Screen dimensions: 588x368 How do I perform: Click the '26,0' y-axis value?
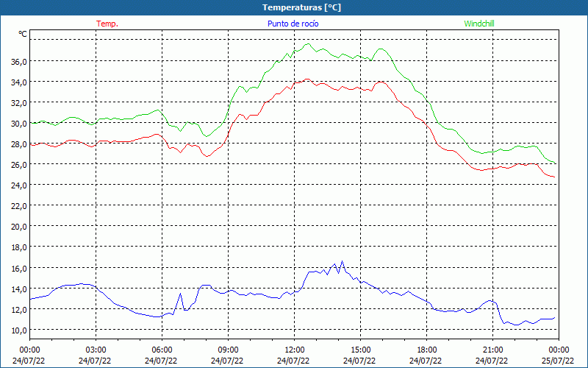pyautogui.click(x=19, y=165)
